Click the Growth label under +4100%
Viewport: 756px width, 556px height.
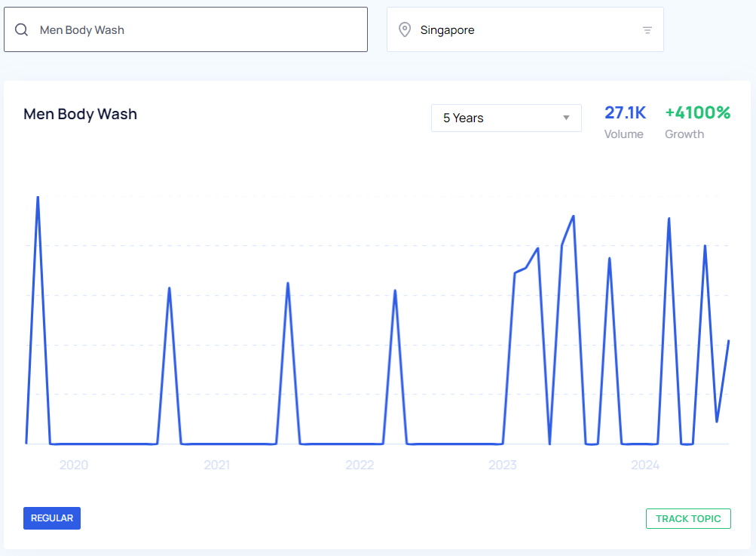click(684, 134)
